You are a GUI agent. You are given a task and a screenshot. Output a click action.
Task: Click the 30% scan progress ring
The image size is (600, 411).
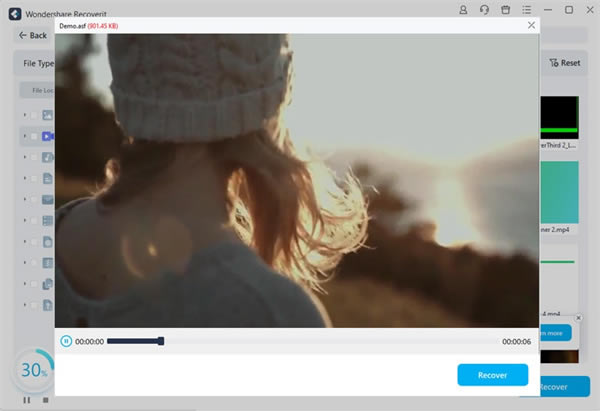(34, 370)
